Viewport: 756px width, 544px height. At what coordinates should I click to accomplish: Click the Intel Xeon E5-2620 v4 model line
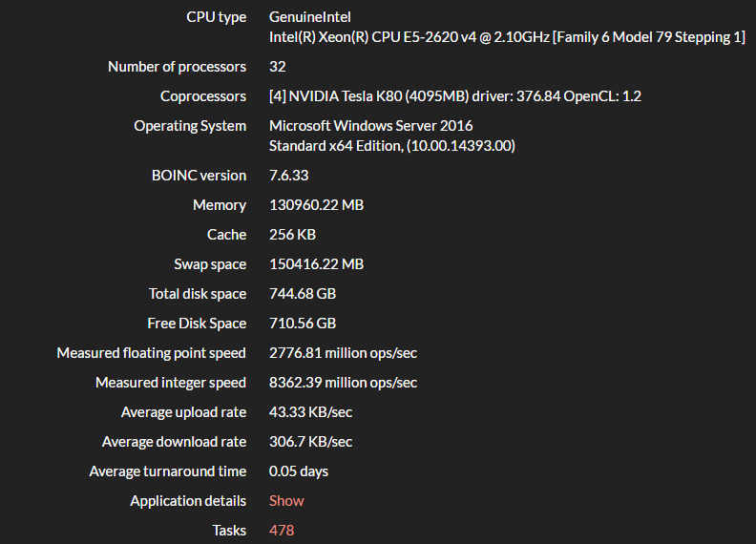coord(506,37)
